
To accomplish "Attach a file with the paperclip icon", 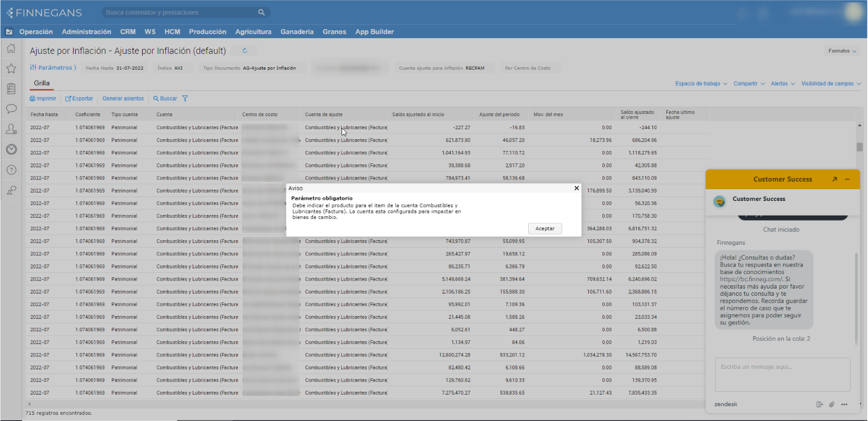I will [x=831, y=404].
